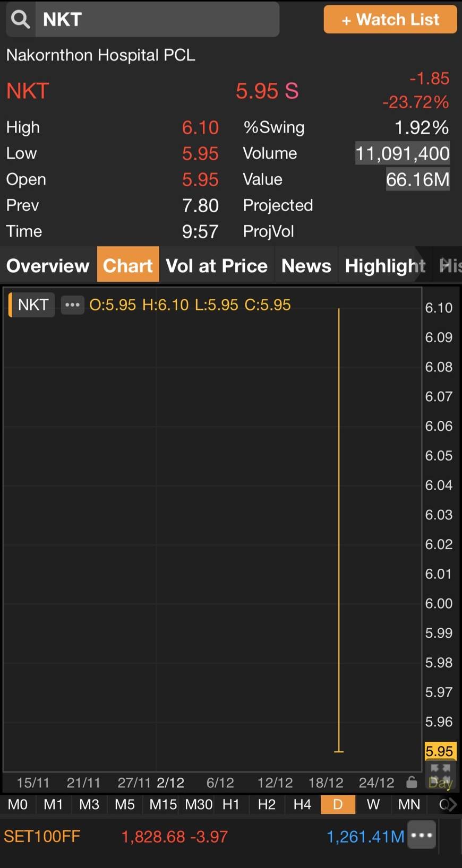Tap the 1,261.41M turnover figure
The image size is (462, 868).
pos(365,837)
